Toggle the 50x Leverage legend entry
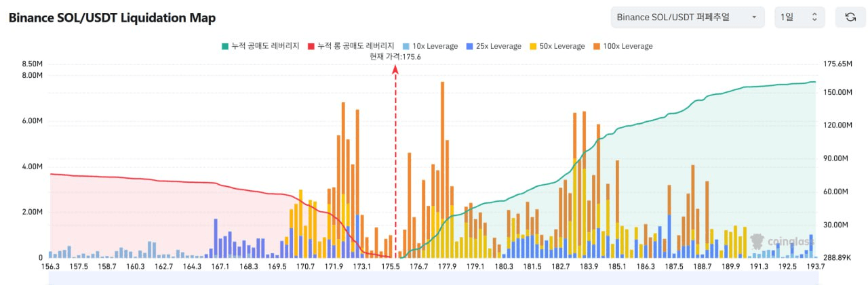This screenshot has height=285, width=868. tap(557, 46)
